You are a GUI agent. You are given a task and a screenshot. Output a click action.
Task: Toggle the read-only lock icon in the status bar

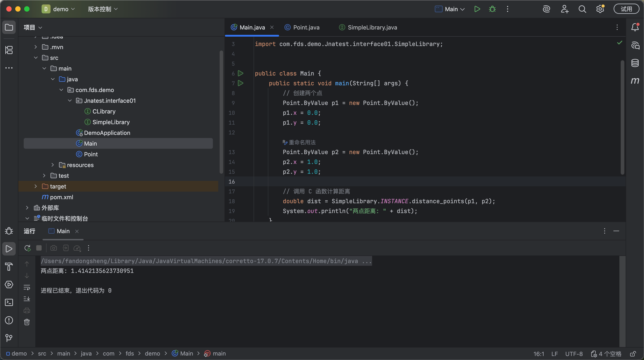633,354
